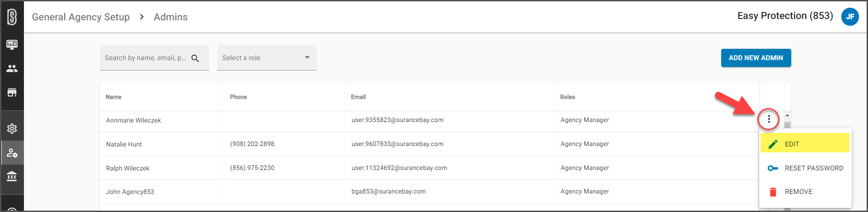Select the Natalie Hunt row
This screenshot has width=868, height=212.
pos(429,144)
